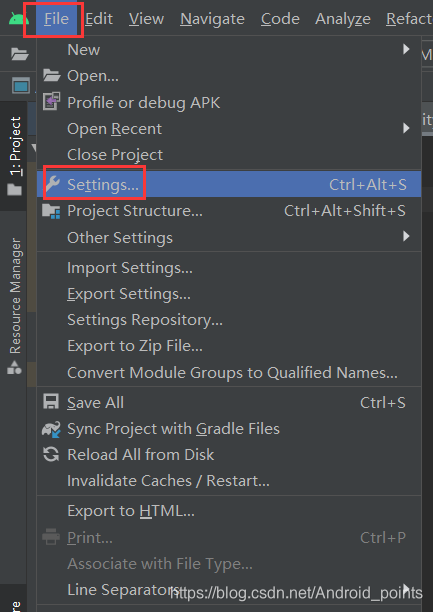Viewport: 433px width, 612px height.
Task: Select Convert Module Groups to Qualified Names
Action: (x=229, y=373)
